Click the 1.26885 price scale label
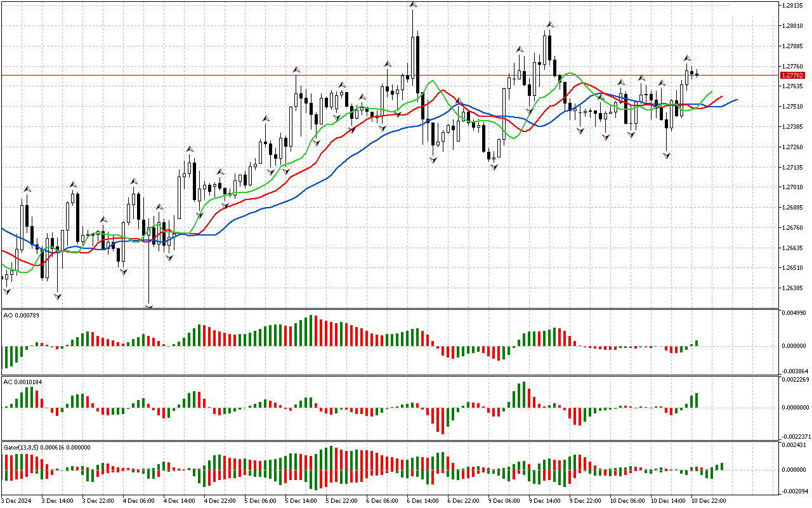The width and height of the screenshot is (812, 508). click(793, 207)
